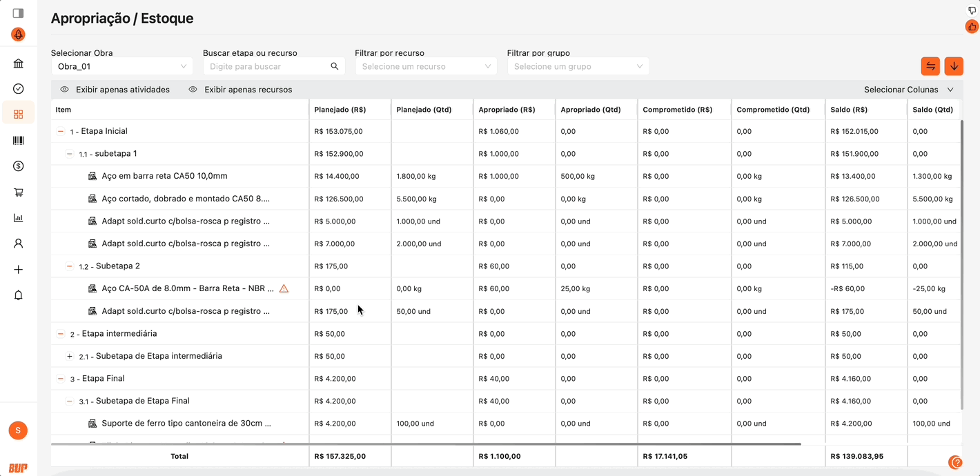Image resolution: width=980 pixels, height=476 pixels.
Task: Open the Selecionar Colunas menu
Action: (x=908, y=90)
